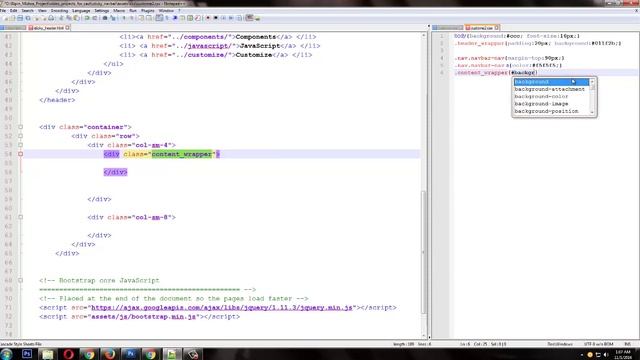This screenshot has height=360, width=640.
Task: Choose 'background' in autocomplete list
Action: (x=551, y=82)
